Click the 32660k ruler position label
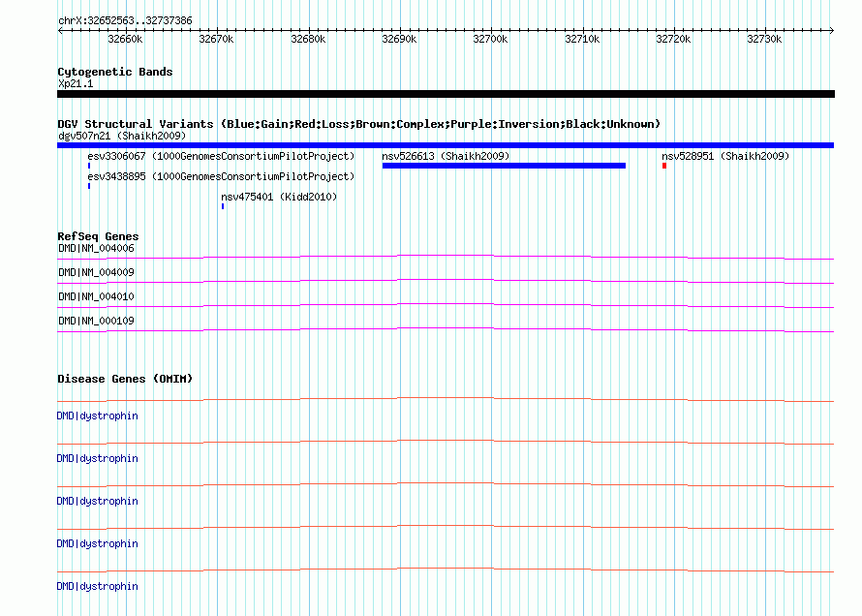The width and height of the screenshot is (862, 616). 125,39
